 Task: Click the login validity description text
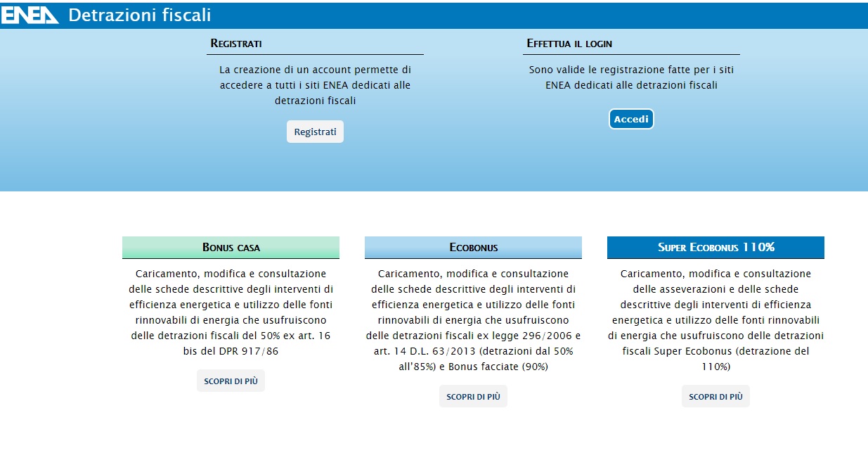click(630, 77)
